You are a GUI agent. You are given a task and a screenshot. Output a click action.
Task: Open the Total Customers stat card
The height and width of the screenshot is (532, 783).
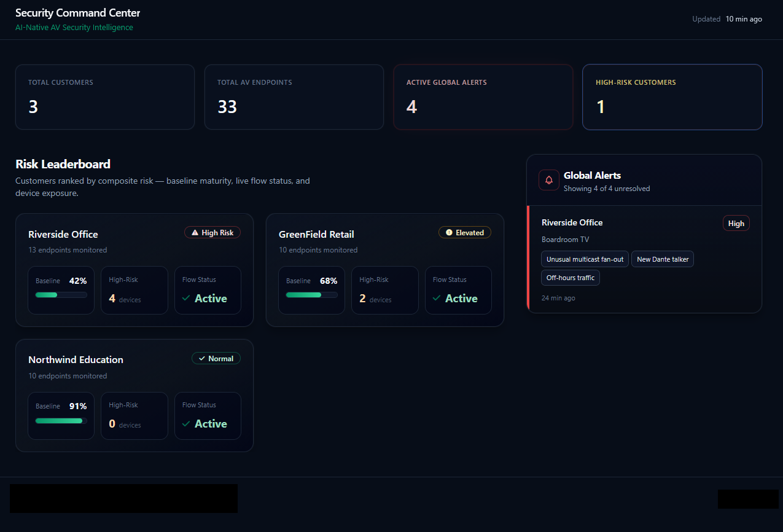[105, 97]
